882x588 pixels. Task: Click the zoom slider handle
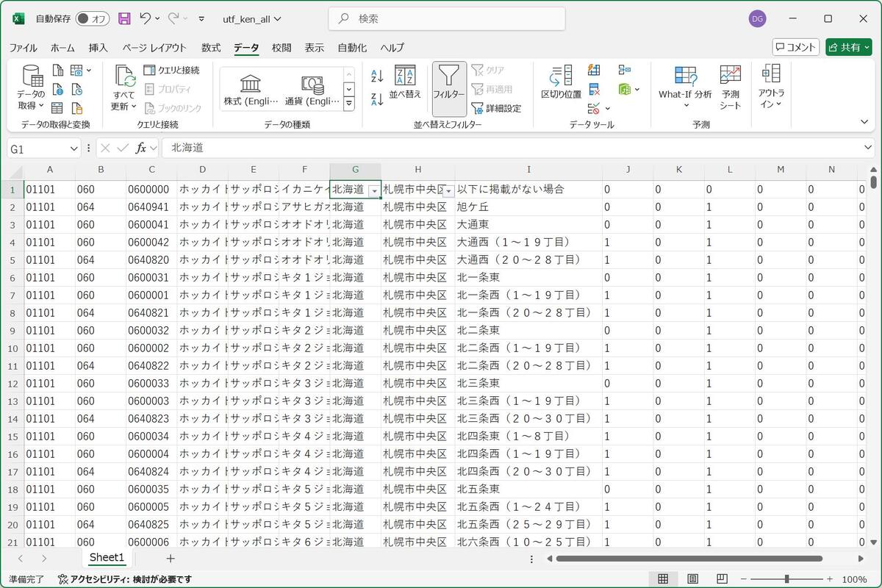(x=786, y=579)
